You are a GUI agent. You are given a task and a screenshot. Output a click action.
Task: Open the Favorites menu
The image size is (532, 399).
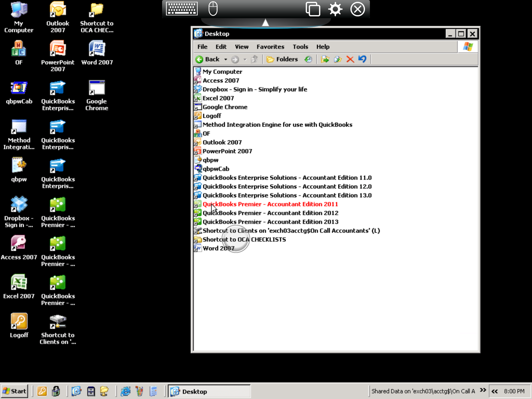270,47
